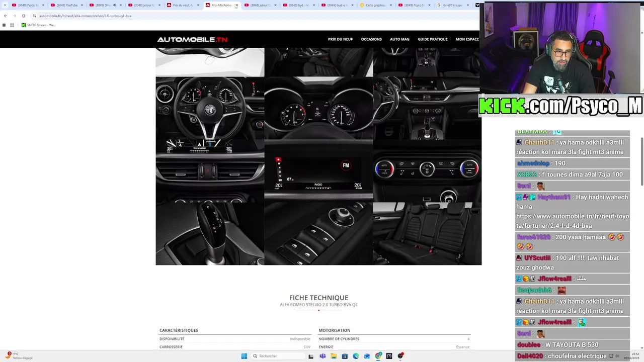Click chat username Haythem91
This screenshot has height=362, width=644.
(554, 197)
